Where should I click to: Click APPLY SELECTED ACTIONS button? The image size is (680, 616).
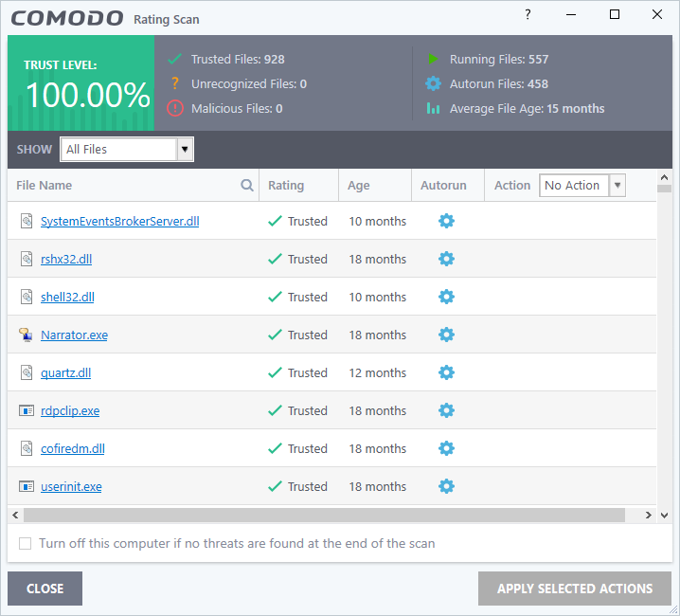tap(575, 589)
